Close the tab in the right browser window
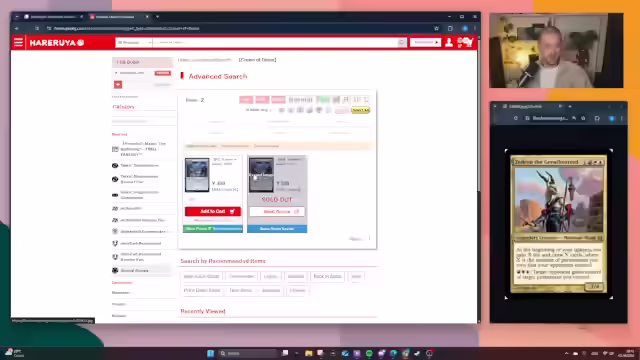 tap(560, 107)
